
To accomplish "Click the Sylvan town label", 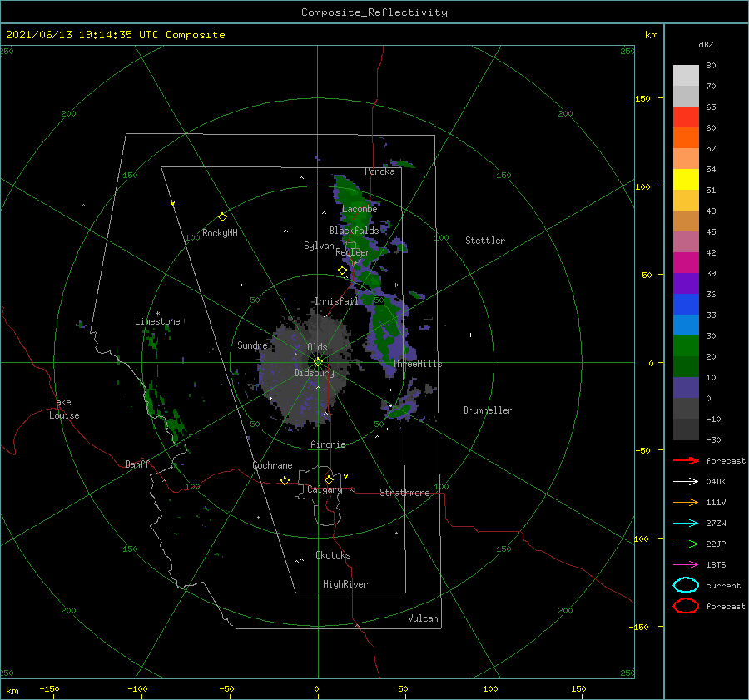I will [x=319, y=246].
